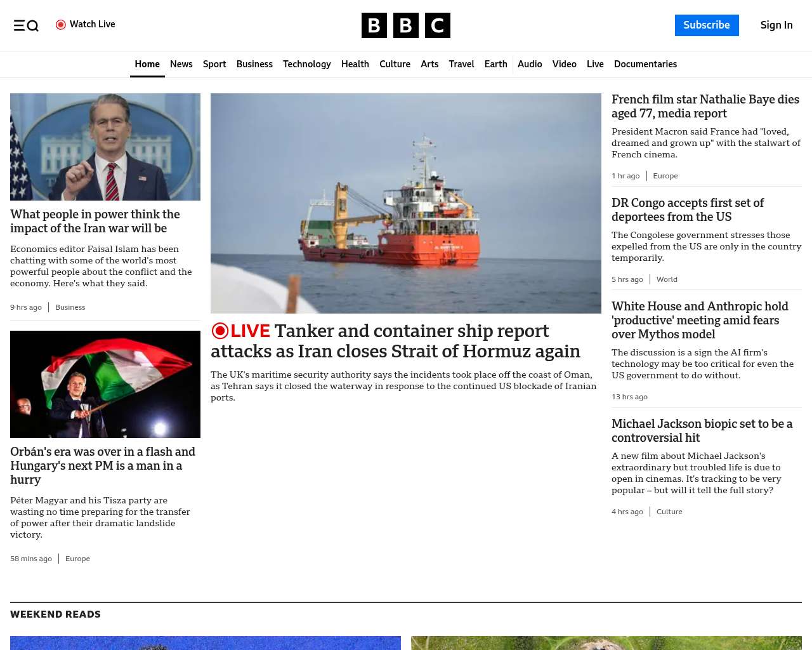
Task: Open the Earth section
Action: (x=495, y=64)
